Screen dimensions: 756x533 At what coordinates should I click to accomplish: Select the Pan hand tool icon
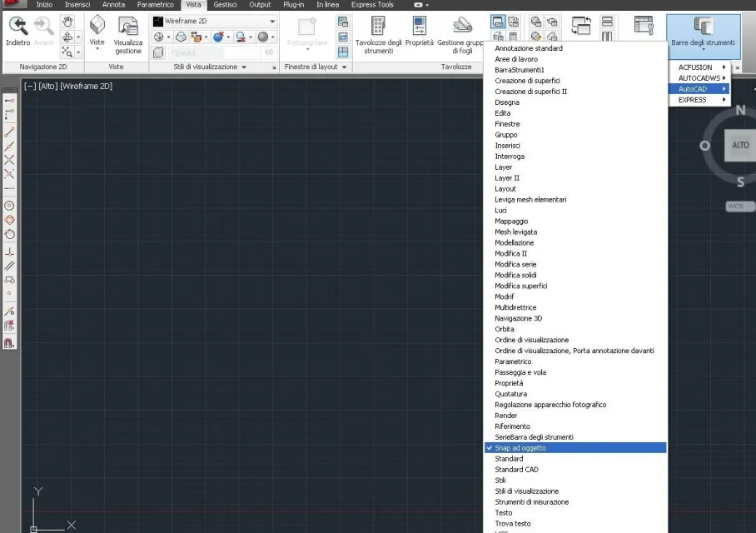67,21
